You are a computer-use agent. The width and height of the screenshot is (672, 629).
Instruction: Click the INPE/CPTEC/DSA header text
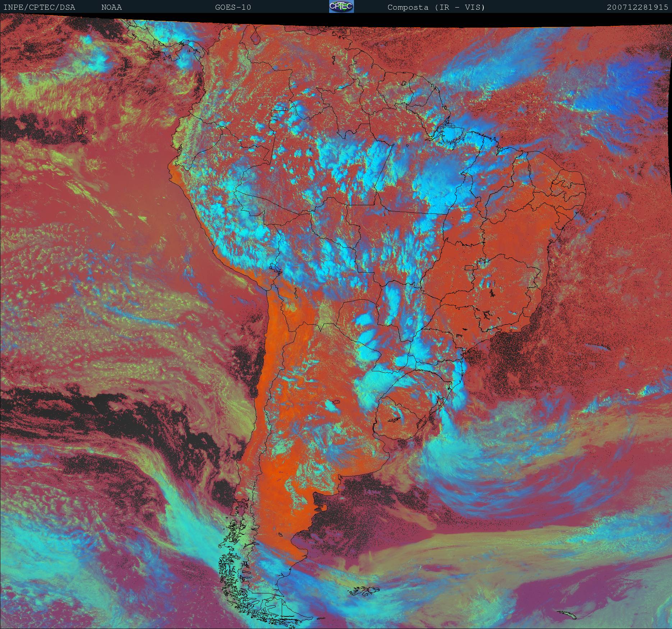click(x=39, y=7)
